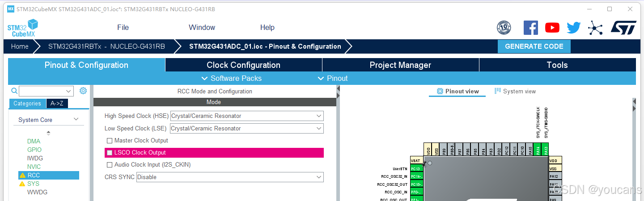The width and height of the screenshot is (644, 201).
Task: Switch to System view
Action: pos(515,92)
